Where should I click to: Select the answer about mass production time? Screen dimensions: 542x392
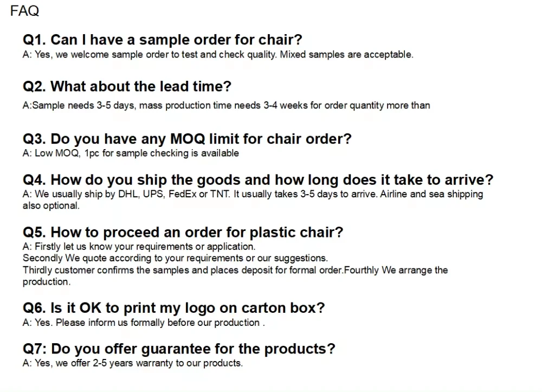click(x=226, y=105)
